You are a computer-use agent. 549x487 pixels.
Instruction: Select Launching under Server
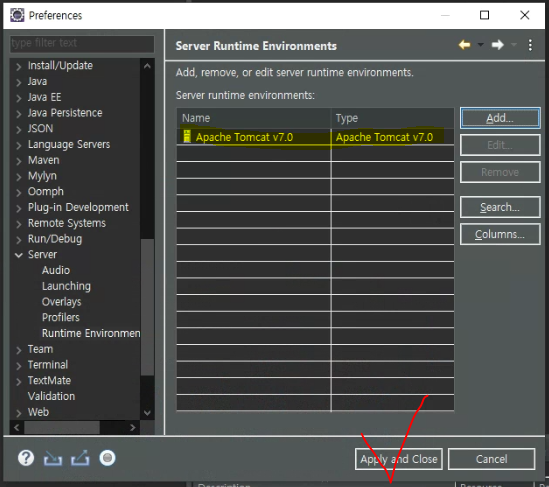point(66,286)
